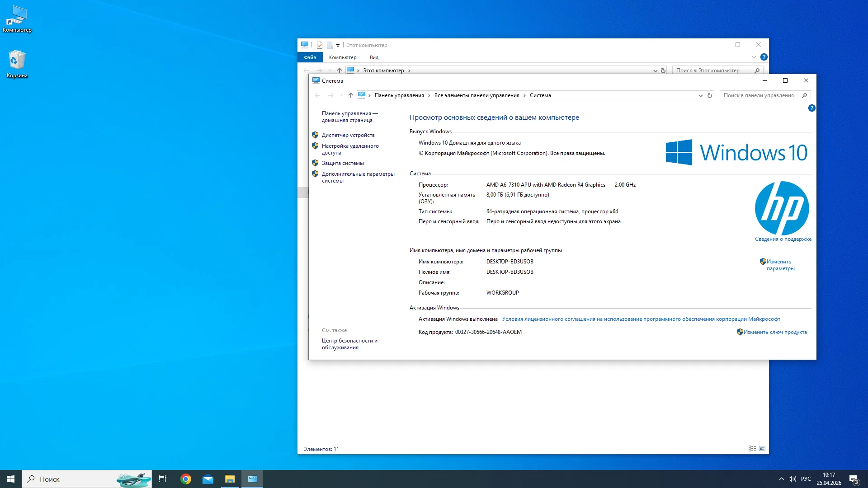Screen dimensions: 868x488
Task: Refresh the Система control panel page
Action: [710, 95]
